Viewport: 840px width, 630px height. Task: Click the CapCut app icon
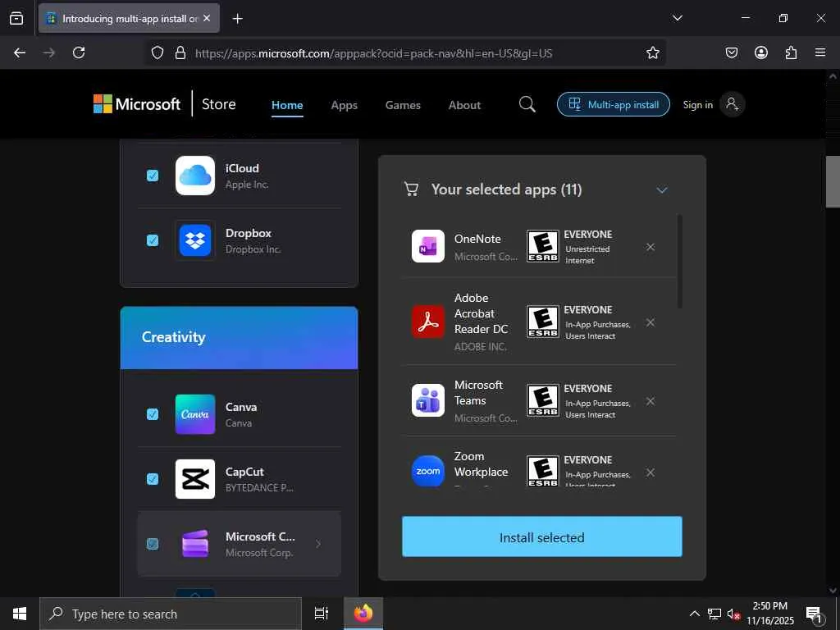pos(195,479)
